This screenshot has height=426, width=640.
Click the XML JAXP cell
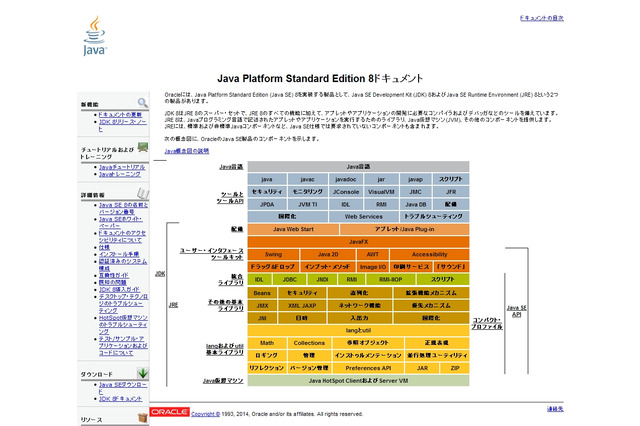coord(302,305)
